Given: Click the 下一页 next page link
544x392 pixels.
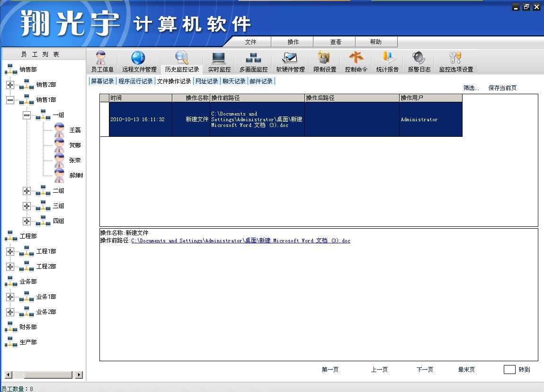Looking at the screenshot, I should click(x=425, y=370).
